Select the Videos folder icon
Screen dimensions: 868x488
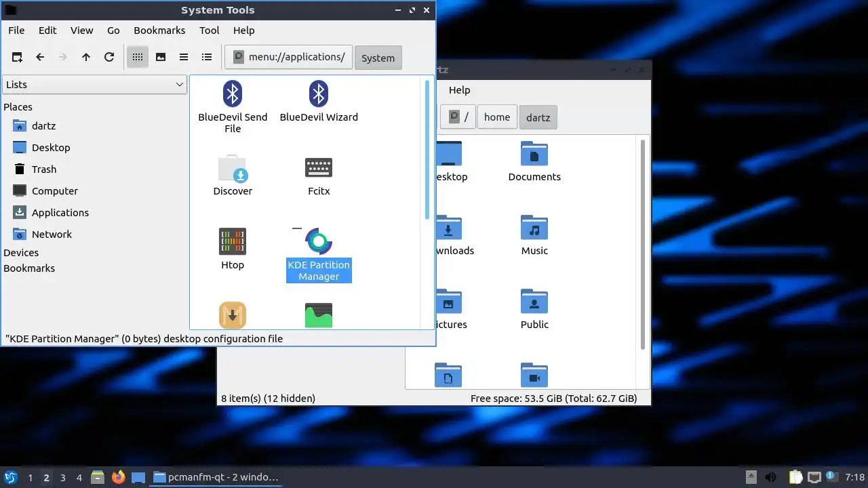(x=534, y=375)
